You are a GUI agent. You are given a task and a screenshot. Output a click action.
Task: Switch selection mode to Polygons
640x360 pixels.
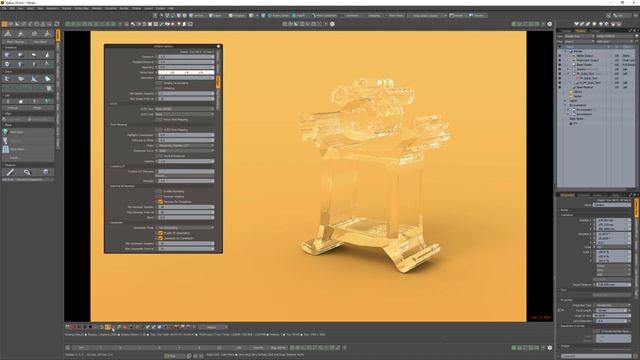pyautogui.click(x=237, y=16)
